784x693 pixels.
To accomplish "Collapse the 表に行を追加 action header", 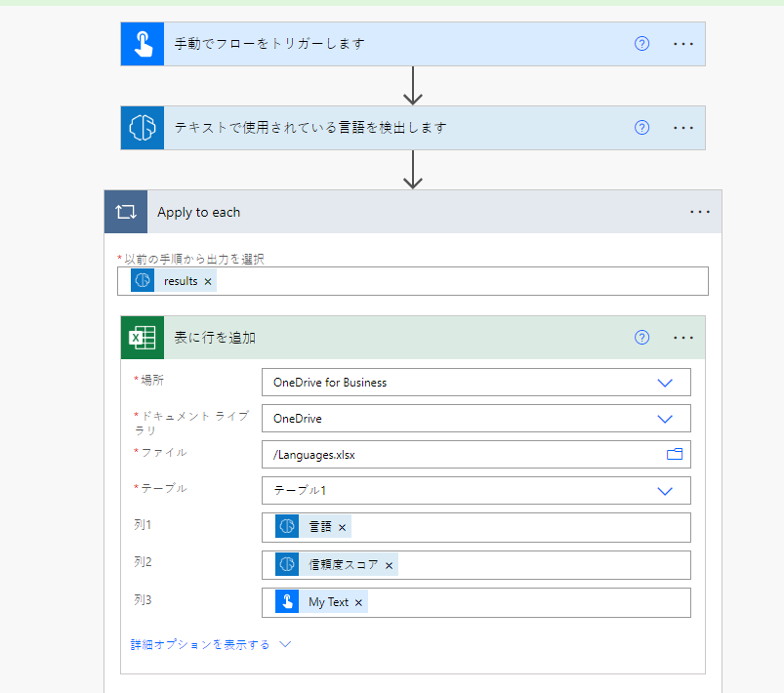I will coord(391,338).
